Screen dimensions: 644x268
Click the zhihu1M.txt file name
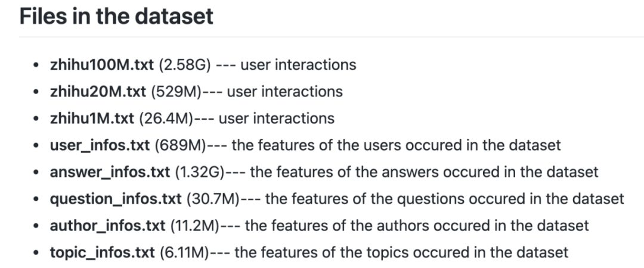pyautogui.click(x=92, y=118)
